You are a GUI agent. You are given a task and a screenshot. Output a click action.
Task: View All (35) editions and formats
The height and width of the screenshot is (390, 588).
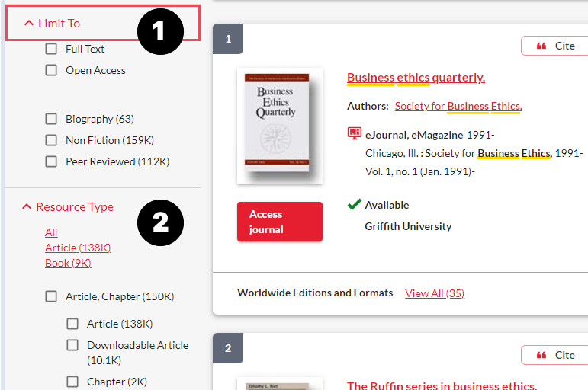[435, 293]
